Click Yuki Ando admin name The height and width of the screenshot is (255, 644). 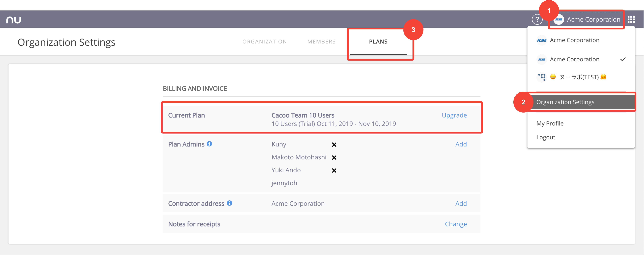tap(286, 170)
